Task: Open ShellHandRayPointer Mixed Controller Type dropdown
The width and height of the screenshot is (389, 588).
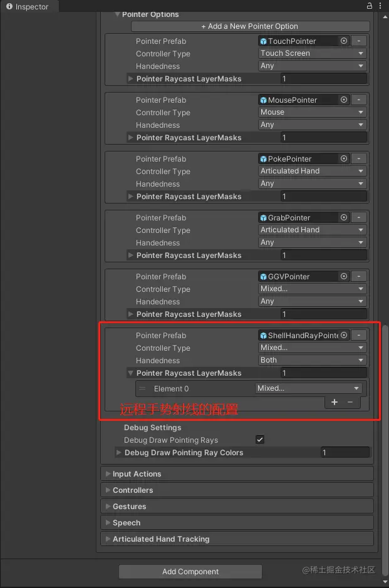Action: point(312,348)
